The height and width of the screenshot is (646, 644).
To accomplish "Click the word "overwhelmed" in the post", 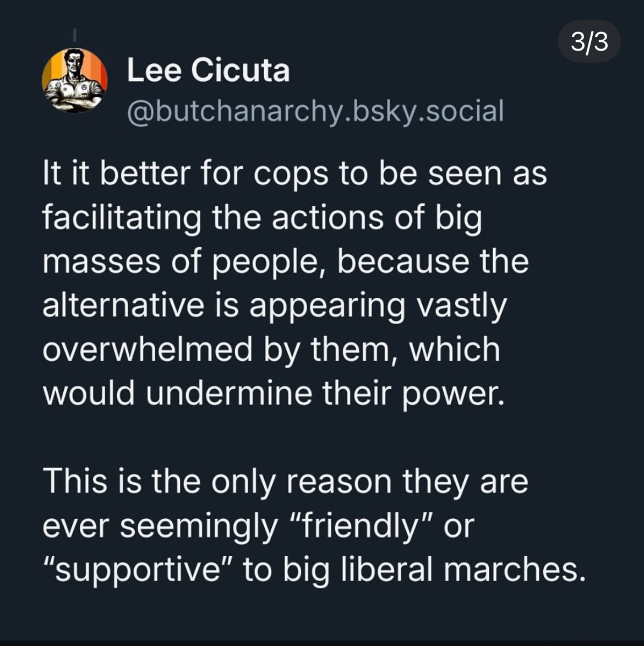I will 147,349.
